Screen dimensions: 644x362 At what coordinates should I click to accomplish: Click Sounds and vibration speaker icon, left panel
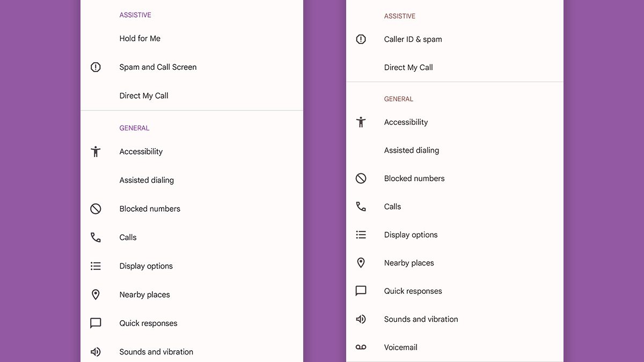tap(96, 352)
